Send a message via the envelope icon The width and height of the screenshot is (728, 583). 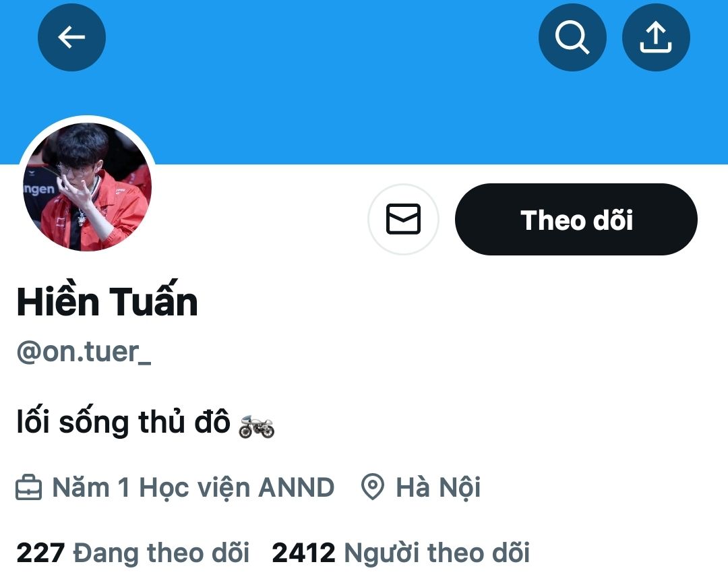pyautogui.click(x=404, y=219)
